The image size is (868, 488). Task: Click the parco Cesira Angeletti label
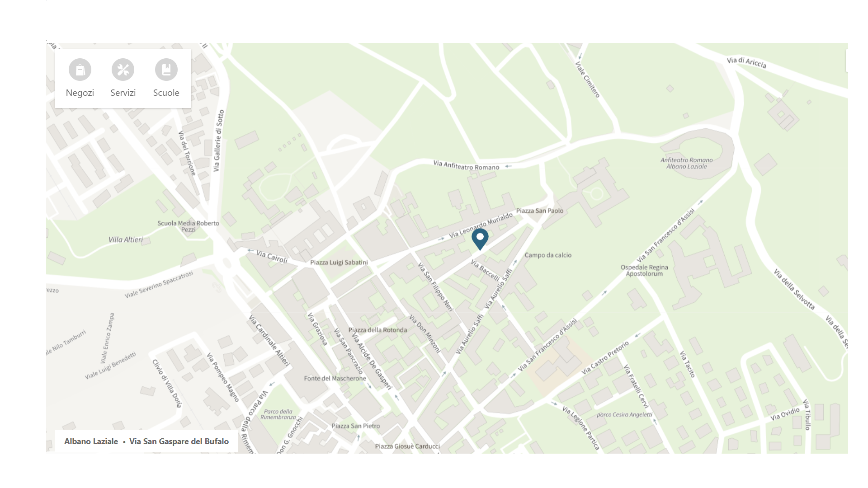click(x=625, y=415)
